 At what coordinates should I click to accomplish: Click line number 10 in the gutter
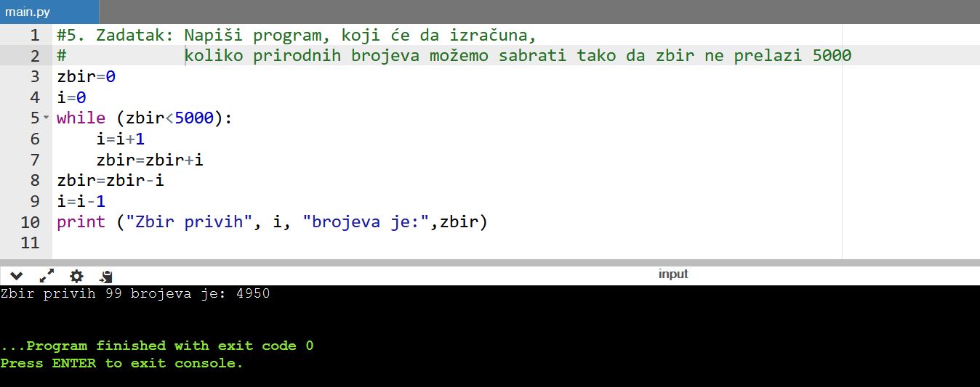tap(31, 222)
